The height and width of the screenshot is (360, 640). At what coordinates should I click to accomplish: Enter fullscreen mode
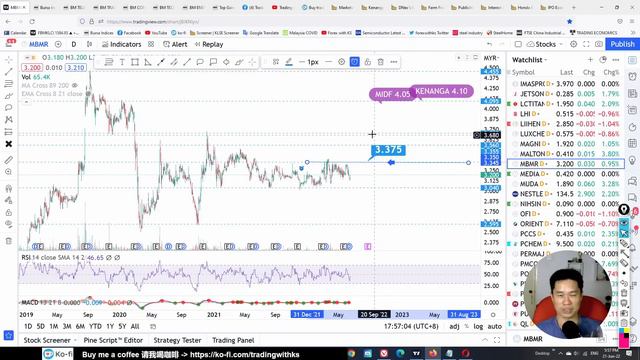pyautogui.click(x=586, y=44)
